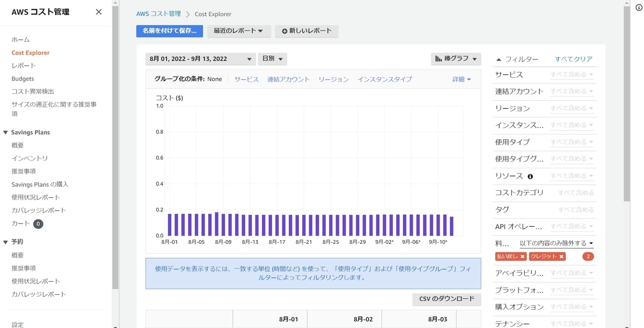Image resolution: width=644 pixels, height=328 pixels.
Task: Click the 8月-09 tallest chart bar
Action: [216, 224]
